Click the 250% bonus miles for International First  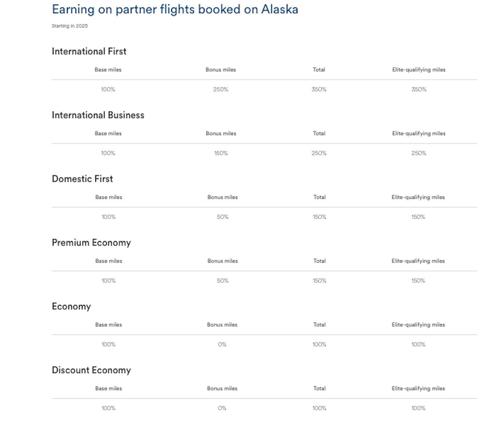[220, 89]
